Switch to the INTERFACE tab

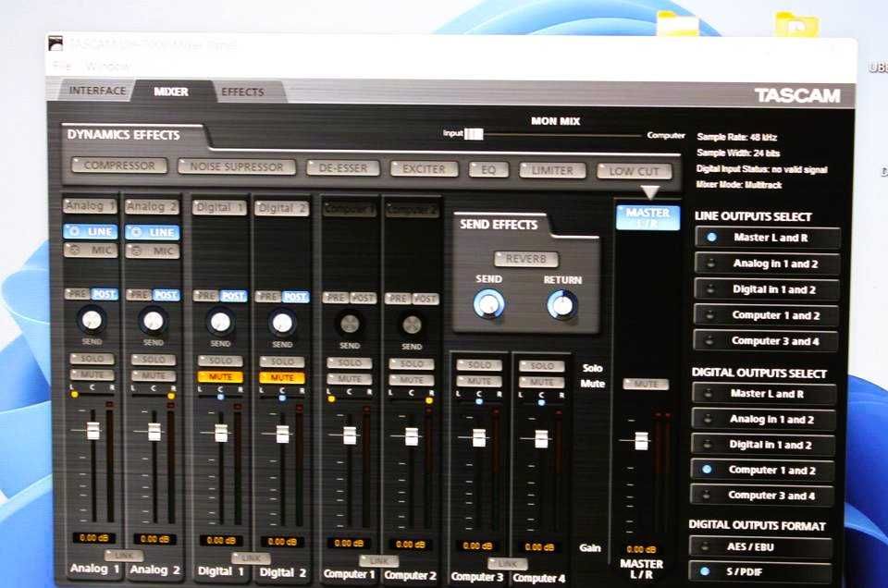(97, 91)
